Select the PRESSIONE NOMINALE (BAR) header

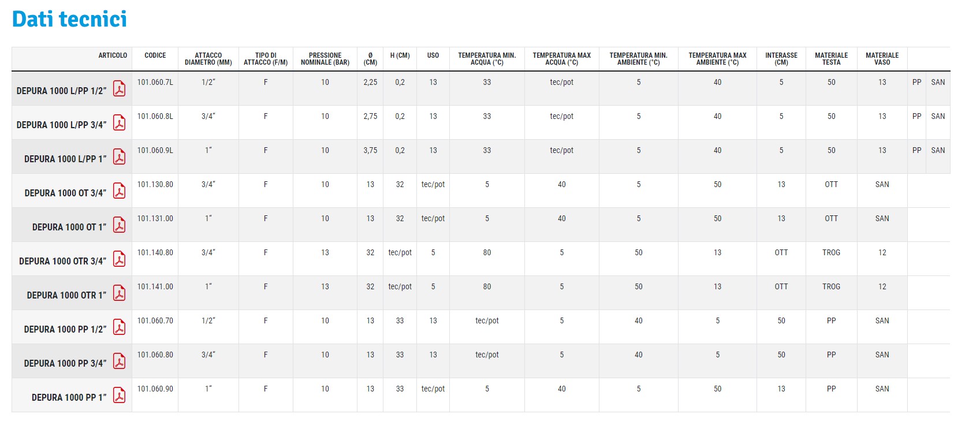tap(325, 59)
